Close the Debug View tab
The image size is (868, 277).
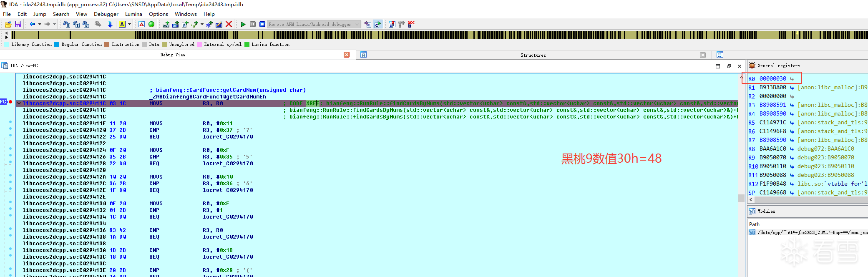tap(347, 55)
